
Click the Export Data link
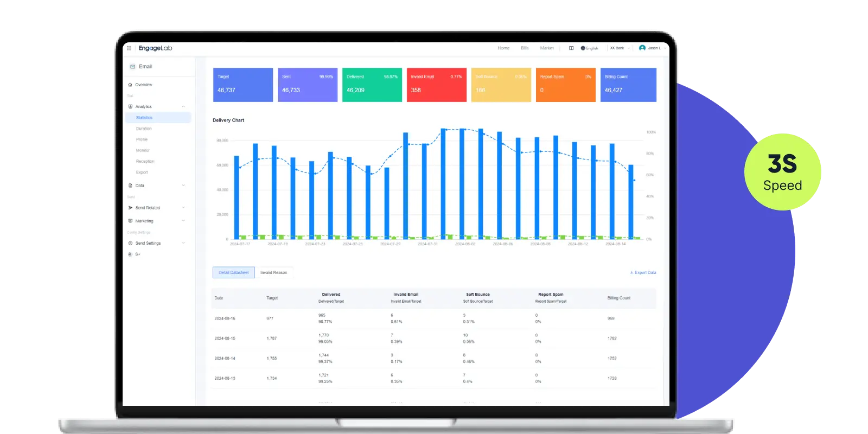643,272
